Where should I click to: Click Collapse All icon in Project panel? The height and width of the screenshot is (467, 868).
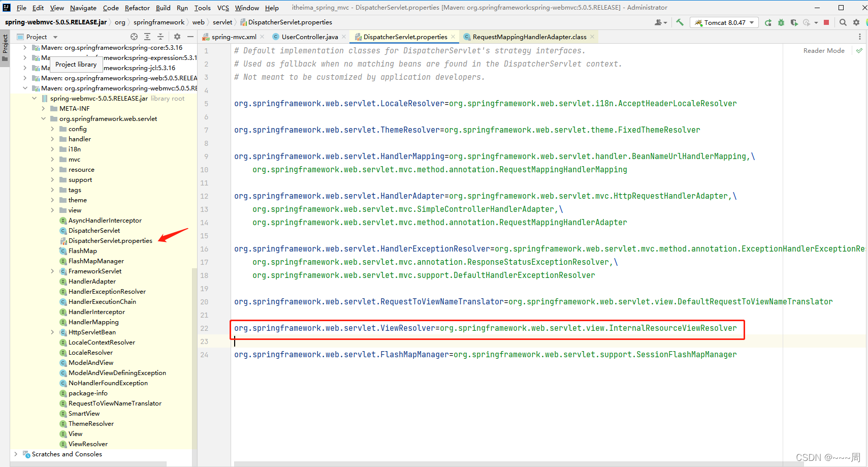coord(160,37)
